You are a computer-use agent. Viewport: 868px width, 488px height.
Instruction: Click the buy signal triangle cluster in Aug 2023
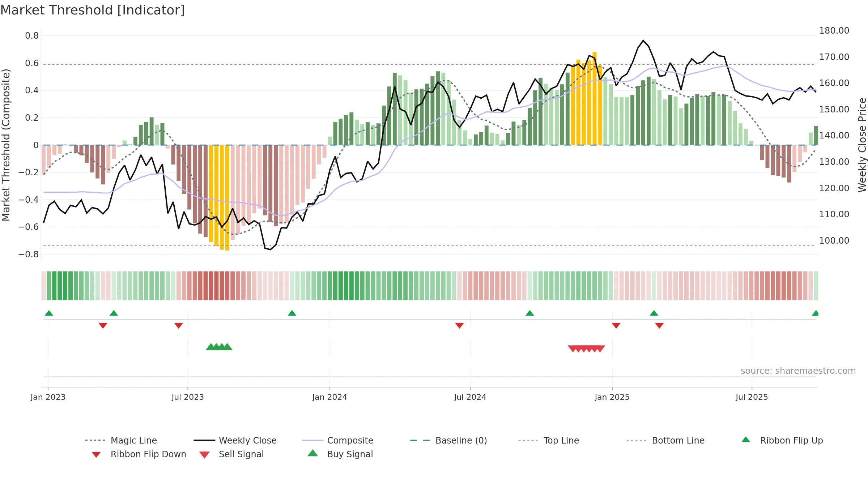pyautogui.click(x=219, y=347)
